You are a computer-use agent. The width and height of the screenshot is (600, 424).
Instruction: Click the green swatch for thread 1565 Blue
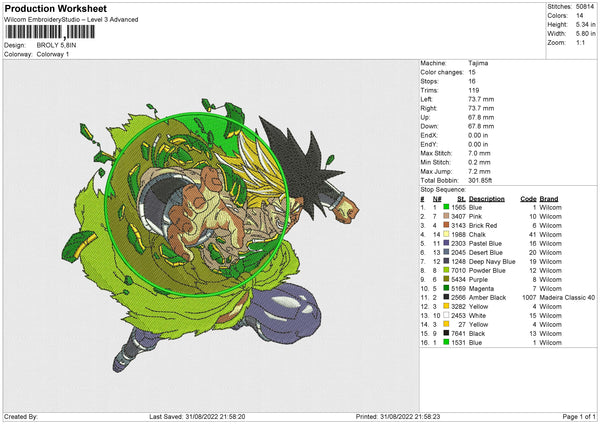[x=446, y=207]
